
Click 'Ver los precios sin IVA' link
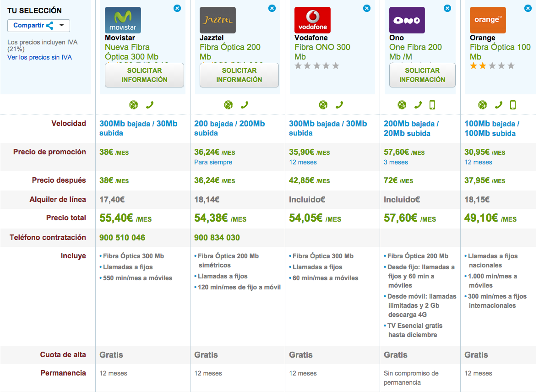pyautogui.click(x=39, y=57)
